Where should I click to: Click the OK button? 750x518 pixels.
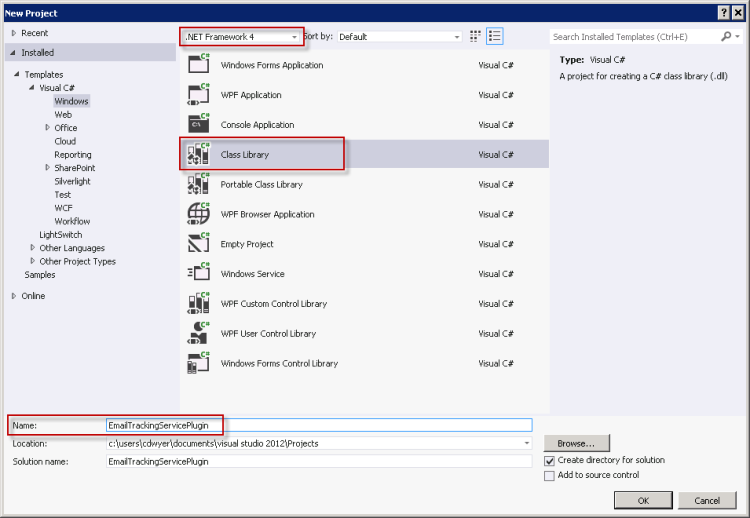(643, 500)
